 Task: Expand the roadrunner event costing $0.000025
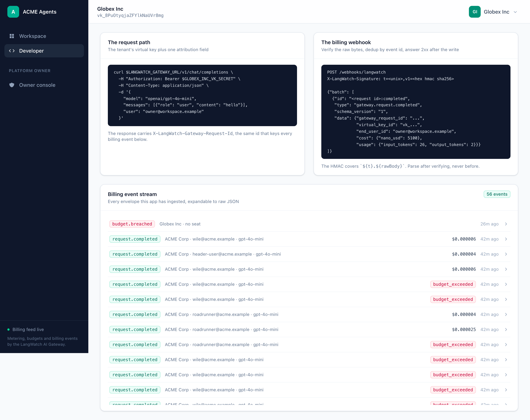click(309, 330)
